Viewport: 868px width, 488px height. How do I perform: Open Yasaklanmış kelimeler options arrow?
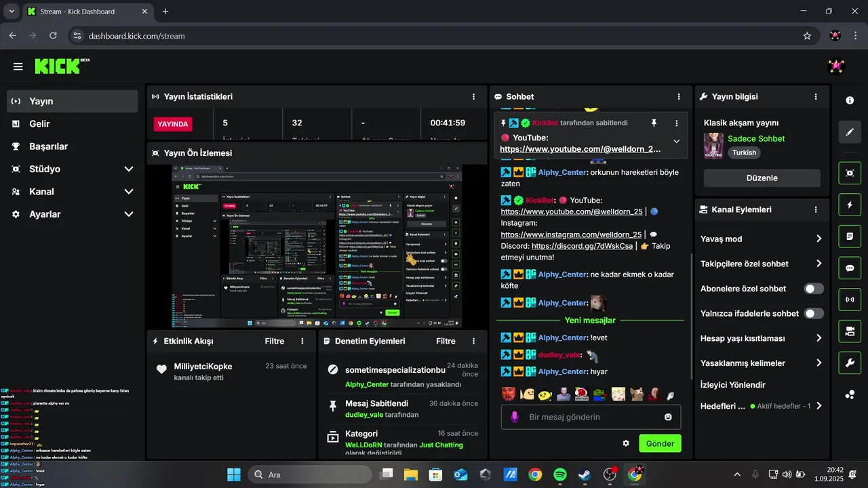pos(818,363)
